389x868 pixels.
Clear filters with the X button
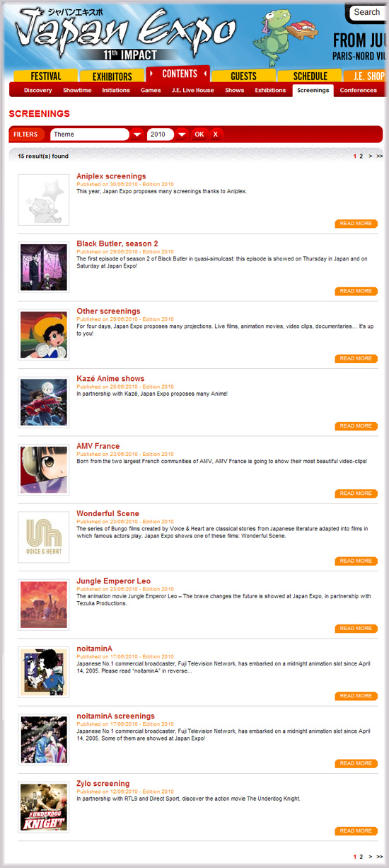click(216, 135)
